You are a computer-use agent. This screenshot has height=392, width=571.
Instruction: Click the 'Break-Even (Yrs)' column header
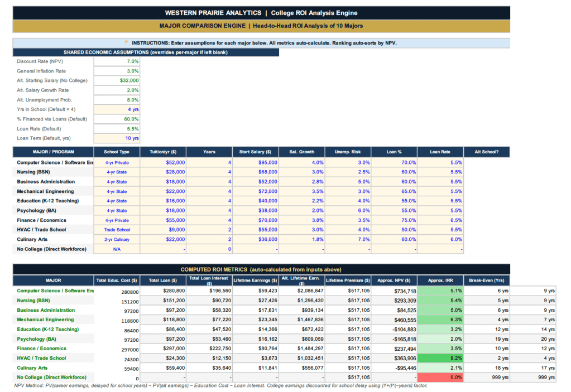point(486,280)
